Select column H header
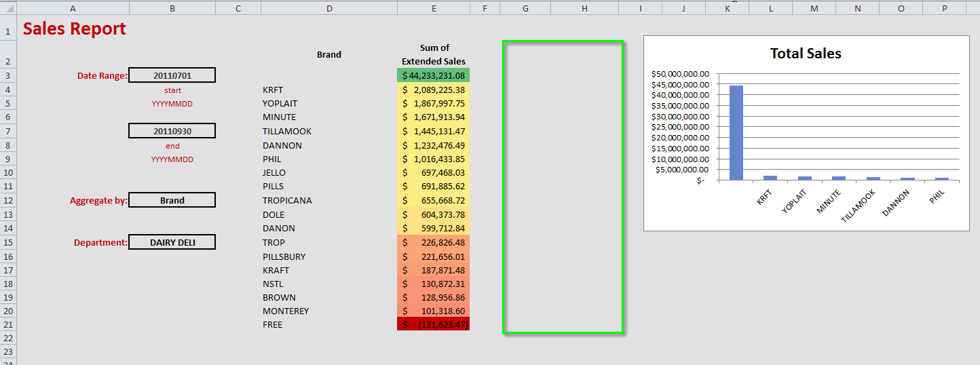This screenshot has width=980, height=365. (584, 7)
